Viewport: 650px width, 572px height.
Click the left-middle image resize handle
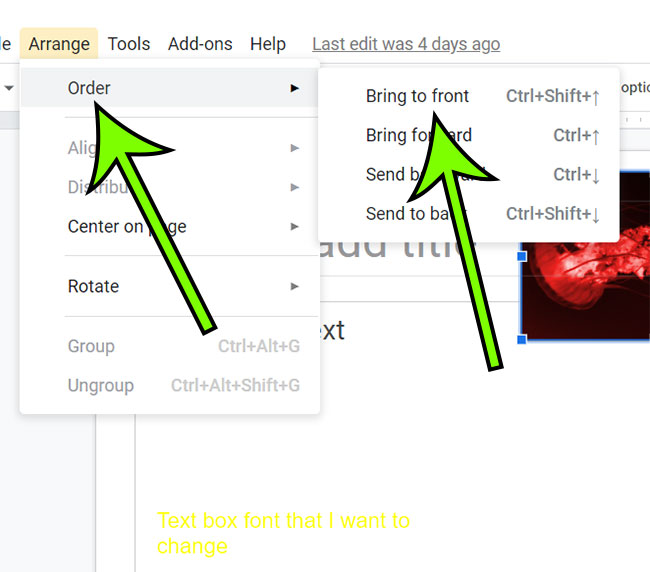pyautogui.click(x=522, y=256)
